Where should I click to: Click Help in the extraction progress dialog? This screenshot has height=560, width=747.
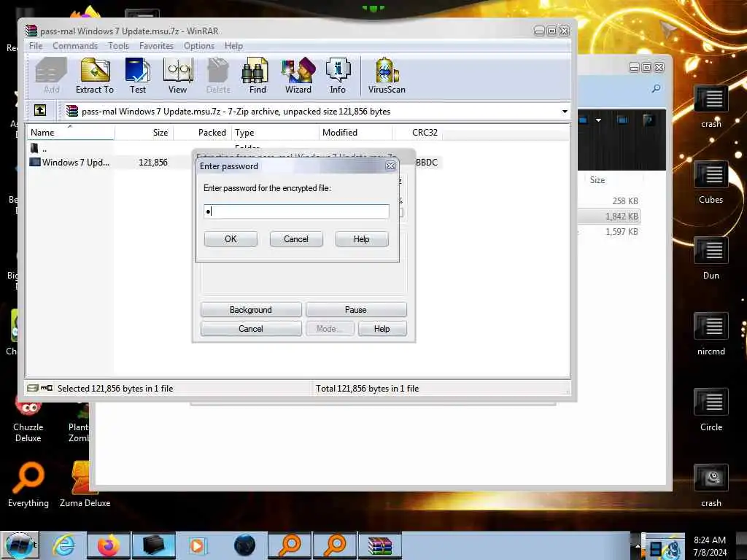click(382, 329)
